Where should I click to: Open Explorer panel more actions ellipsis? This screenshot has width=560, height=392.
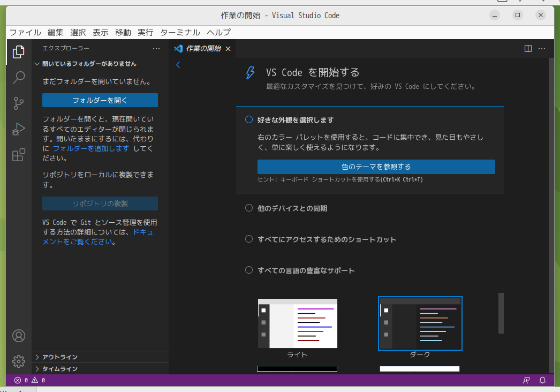pos(156,49)
